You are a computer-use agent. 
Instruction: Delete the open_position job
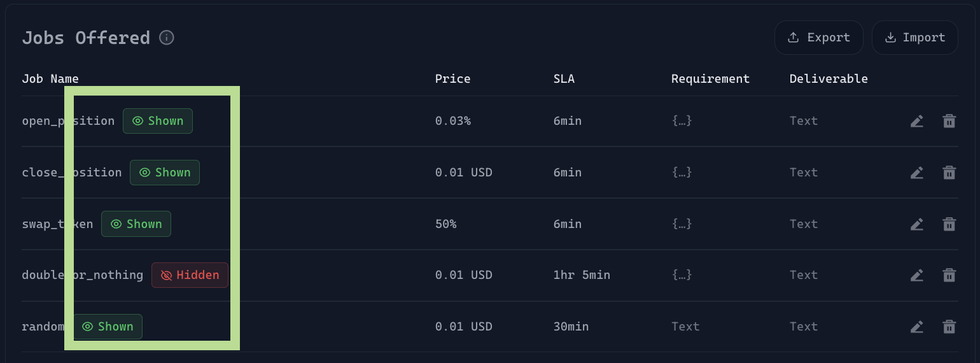pos(949,121)
